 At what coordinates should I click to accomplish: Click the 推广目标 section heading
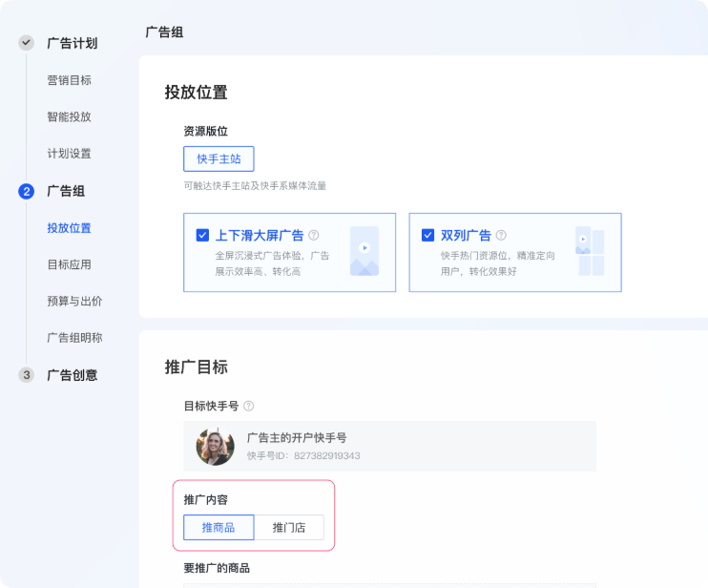pyautogui.click(x=196, y=367)
